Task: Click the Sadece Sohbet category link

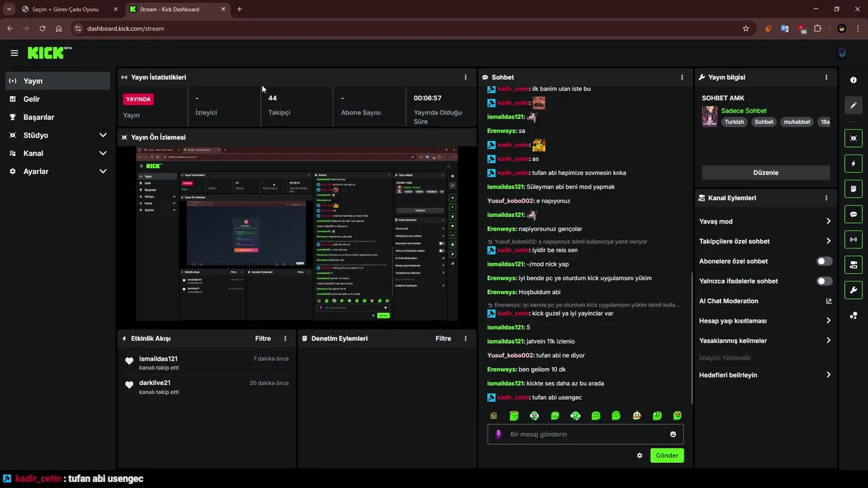Action: click(744, 110)
